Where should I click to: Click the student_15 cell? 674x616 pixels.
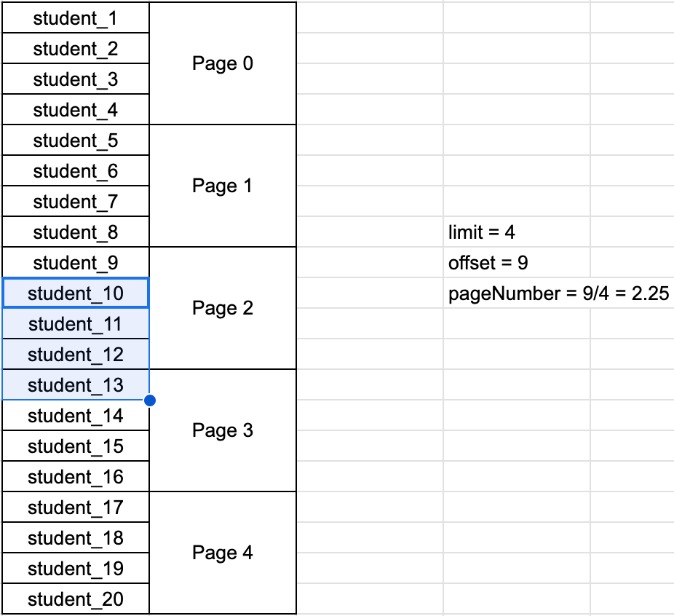76,446
